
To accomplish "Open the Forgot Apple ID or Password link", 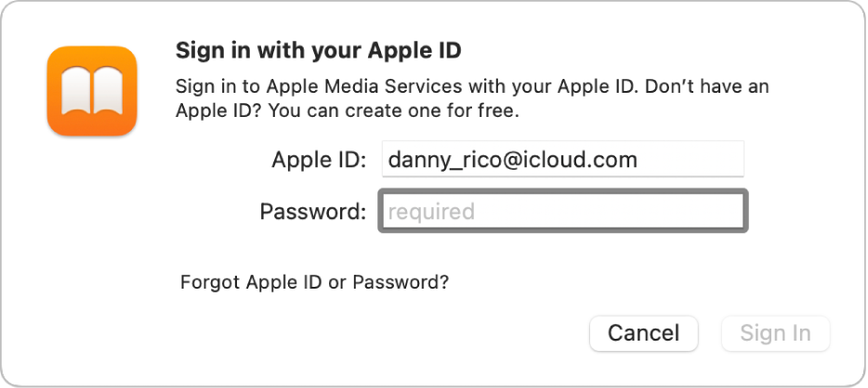I will pyautogui.click(x=315, y=282).
